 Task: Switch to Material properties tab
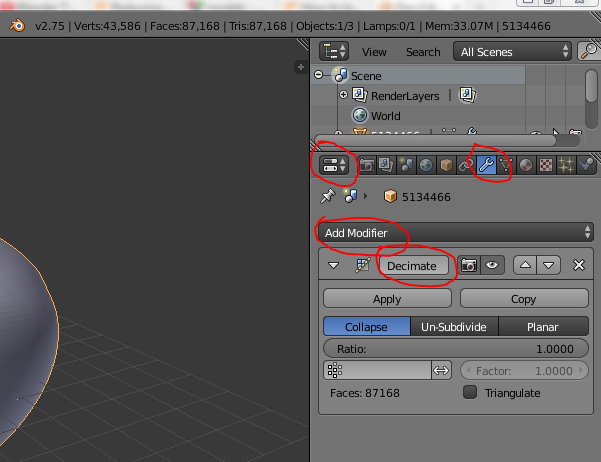coord(526,165)
